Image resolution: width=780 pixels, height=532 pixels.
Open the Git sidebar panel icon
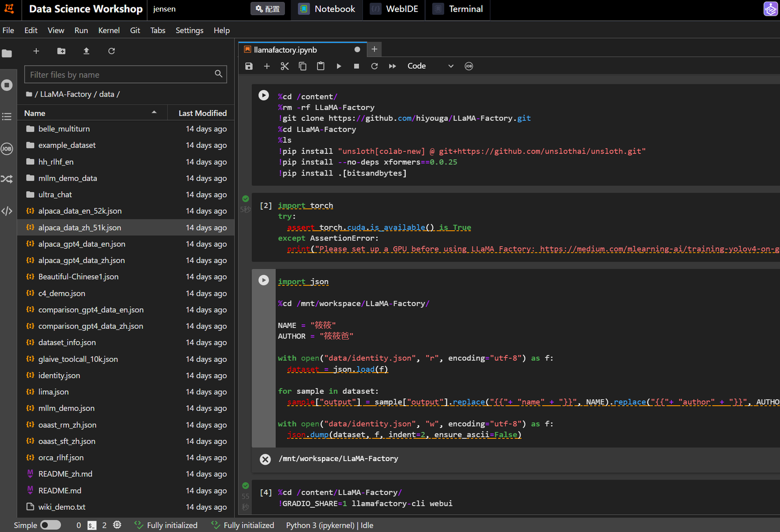click(7, 179)
